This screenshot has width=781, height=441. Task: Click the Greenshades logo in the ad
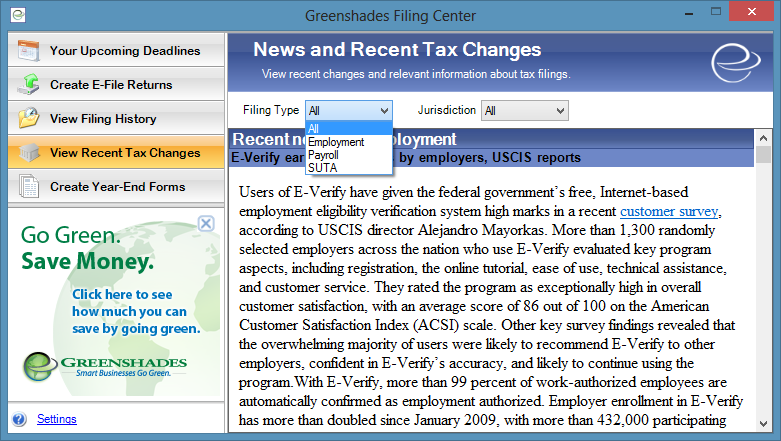click(x=105, y=366)
